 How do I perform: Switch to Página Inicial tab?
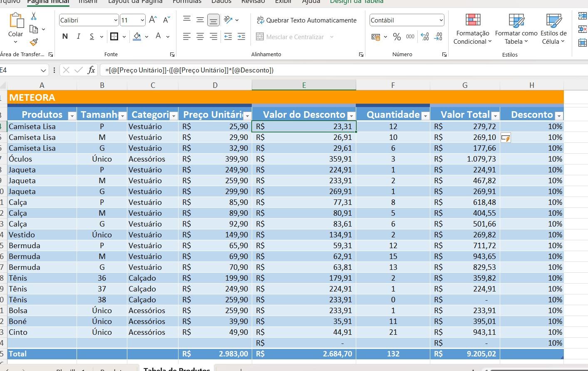48,2
